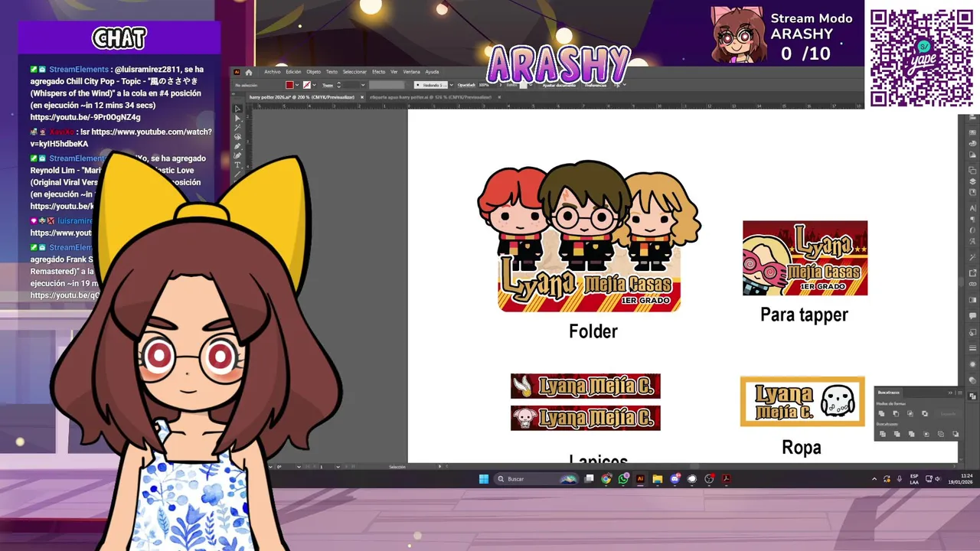Click the Buscatrazos panel tab
This screenshot has width=980, height=551.
tap(889, 393)
